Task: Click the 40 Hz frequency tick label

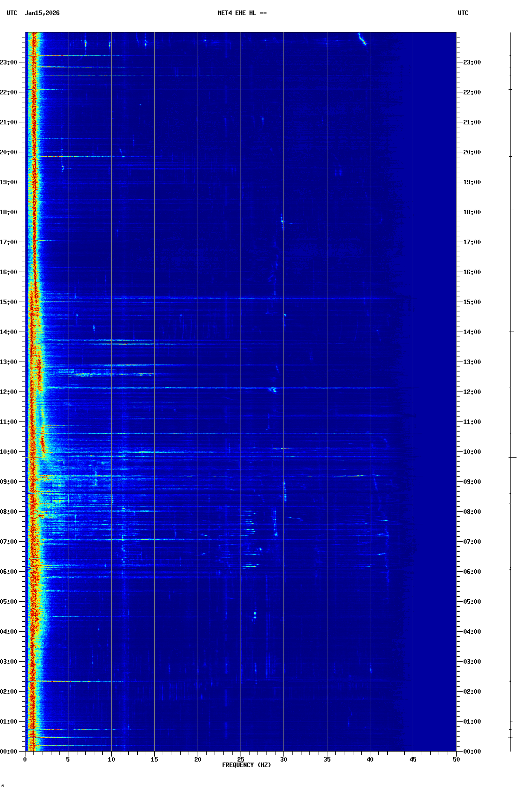Action: point(370,760)
